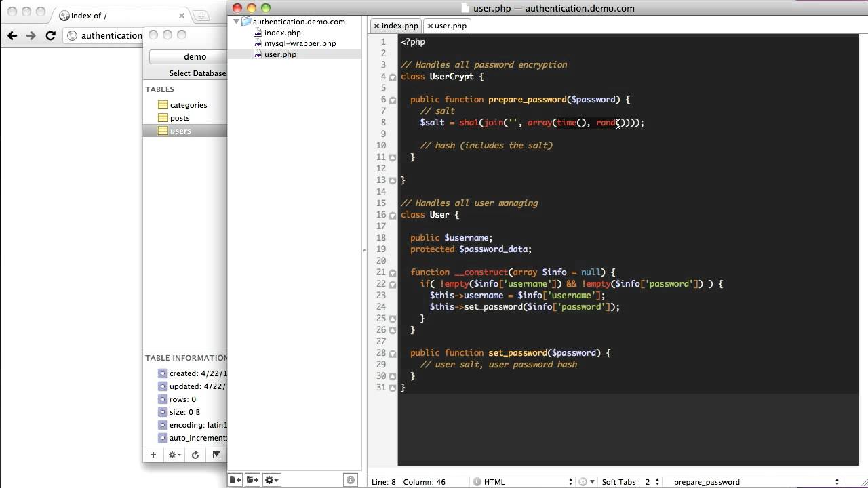Click the table info panel toggle icon

pos(216,455)
